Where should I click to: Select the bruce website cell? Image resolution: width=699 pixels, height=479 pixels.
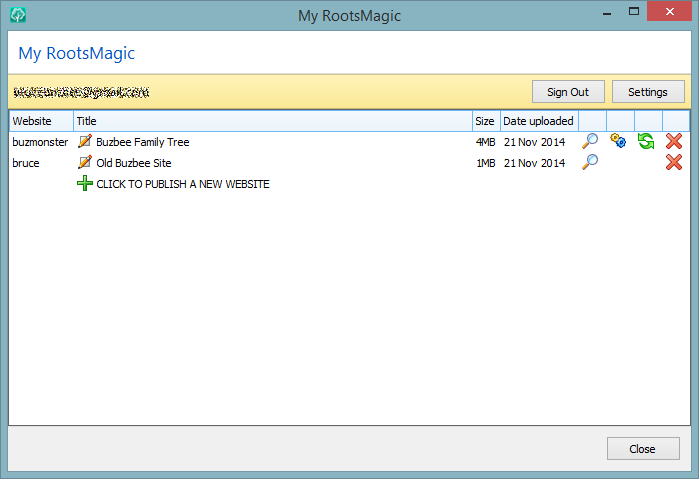26,163
